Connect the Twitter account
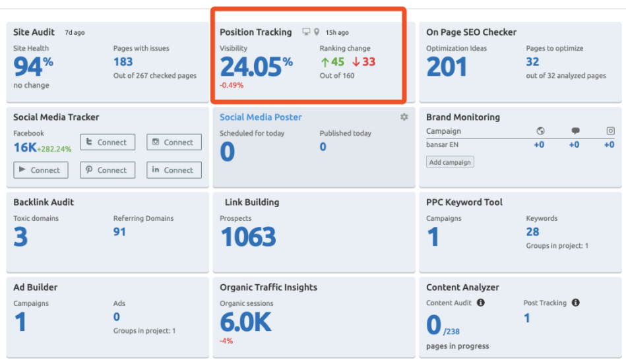The height and width of the screenshot is (364, 626). (108, 142)
